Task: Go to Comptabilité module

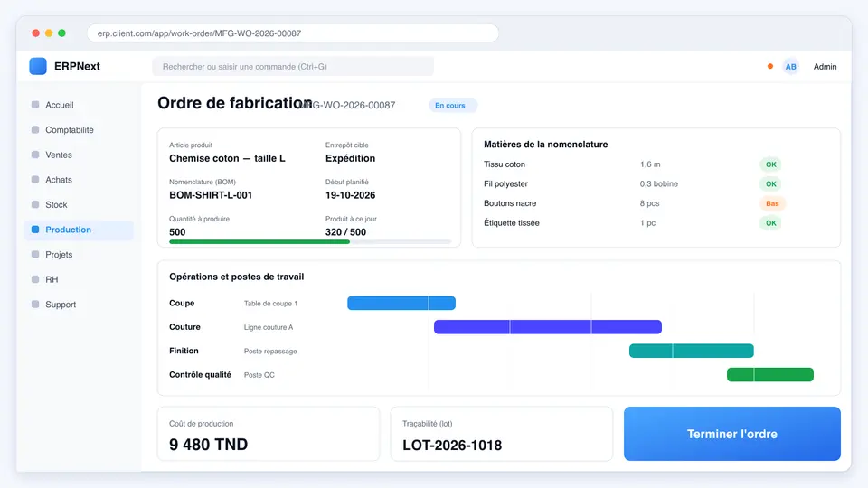Action: point(79,129)
